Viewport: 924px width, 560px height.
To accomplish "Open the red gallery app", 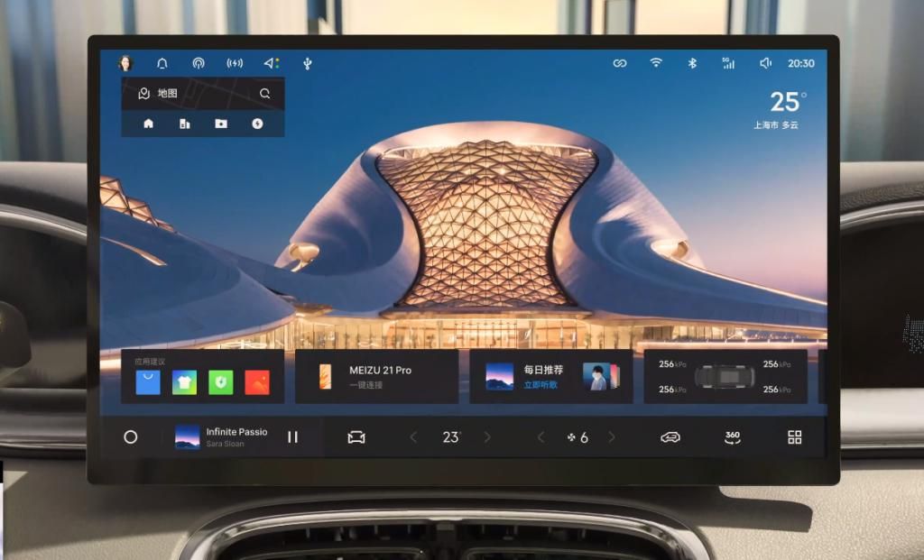I will coord(257,382).
